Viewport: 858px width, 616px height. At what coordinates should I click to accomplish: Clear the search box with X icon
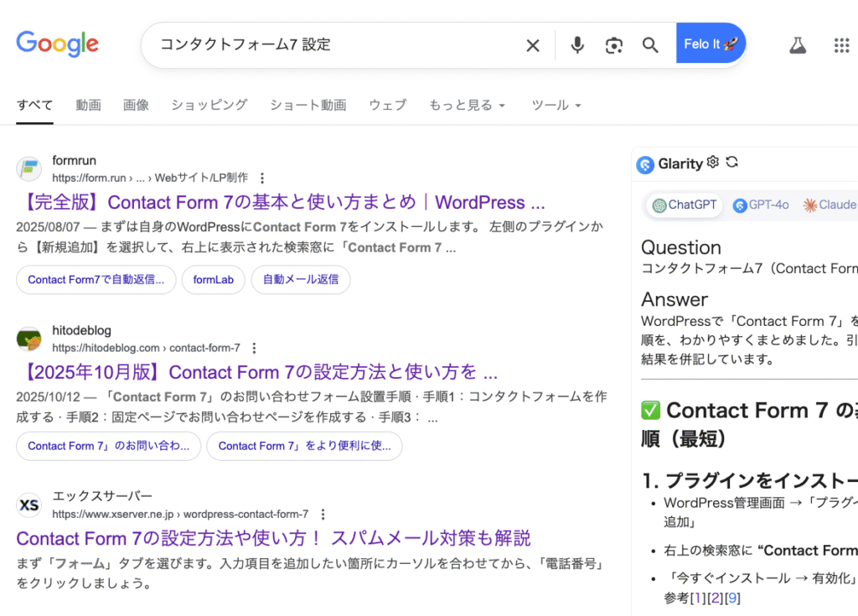[533, 45]
